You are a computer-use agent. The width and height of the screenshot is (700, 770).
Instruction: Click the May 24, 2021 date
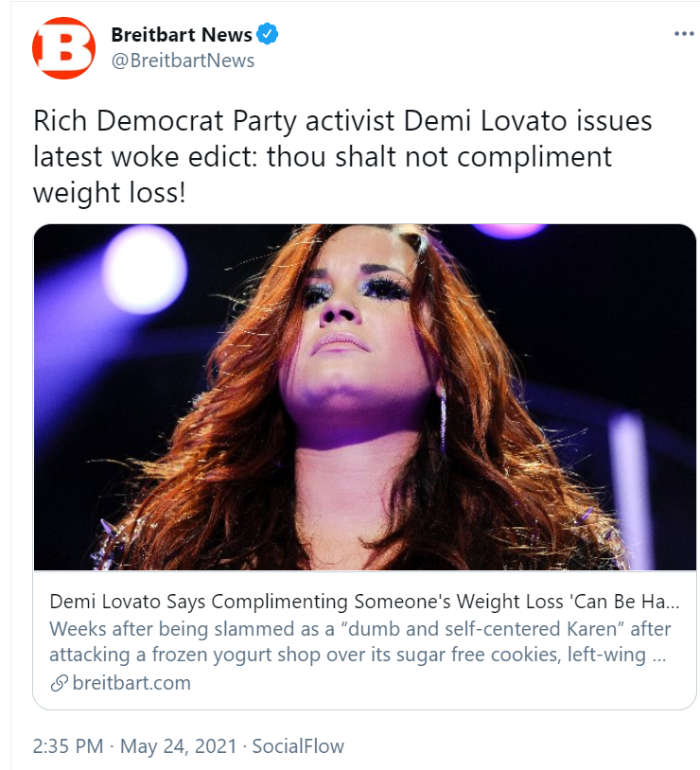click(x=179, y=746)
